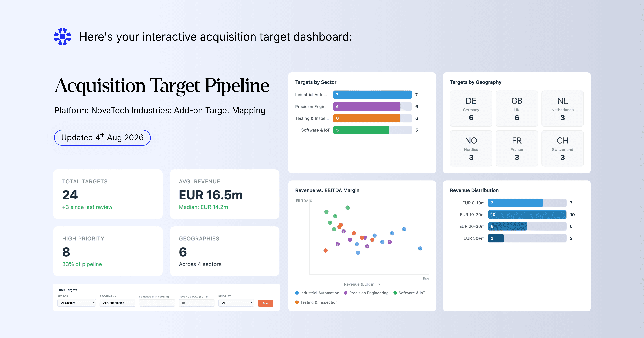Click the Revenue Min input field

click(x=157, y=303)
